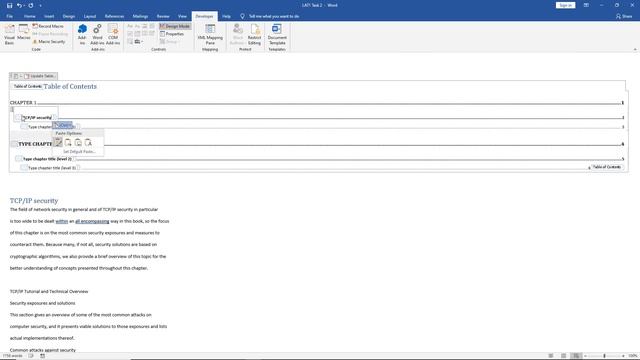Switch to the Help tab
This screenshot has height=360, width=640.
click(227, 16)
